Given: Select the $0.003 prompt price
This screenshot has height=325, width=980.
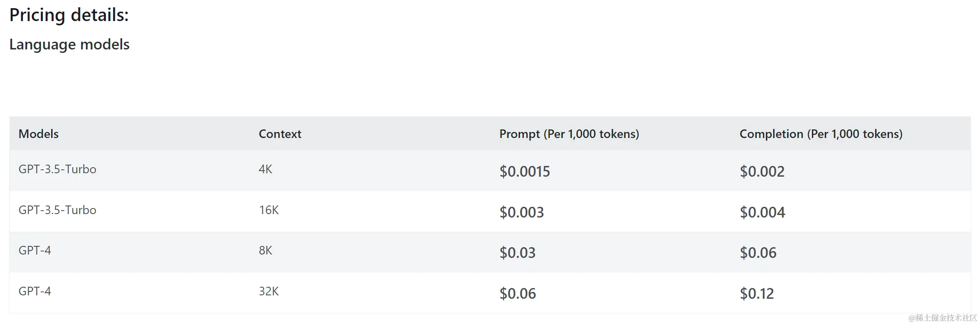Looking at the screenshot, I should [x=521, y=212].
